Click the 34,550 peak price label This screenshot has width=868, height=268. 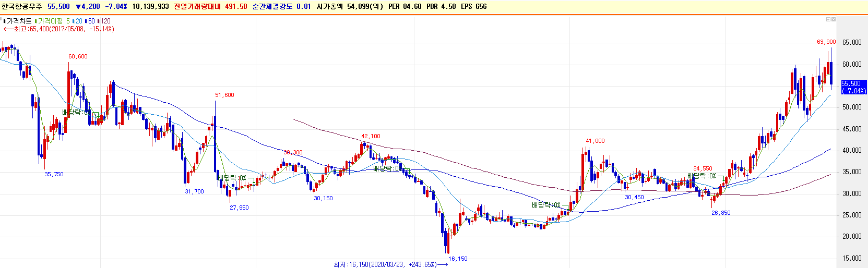click(703, 168)
